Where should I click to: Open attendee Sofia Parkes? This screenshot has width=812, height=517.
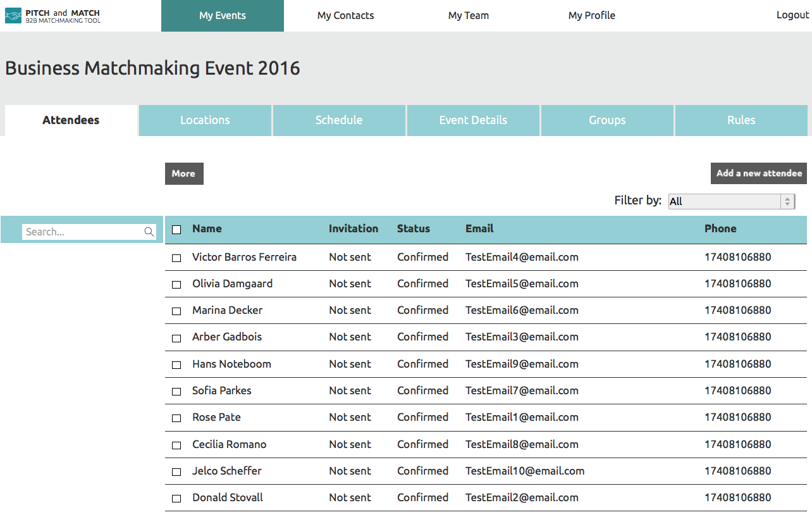(x=221, y=390)
